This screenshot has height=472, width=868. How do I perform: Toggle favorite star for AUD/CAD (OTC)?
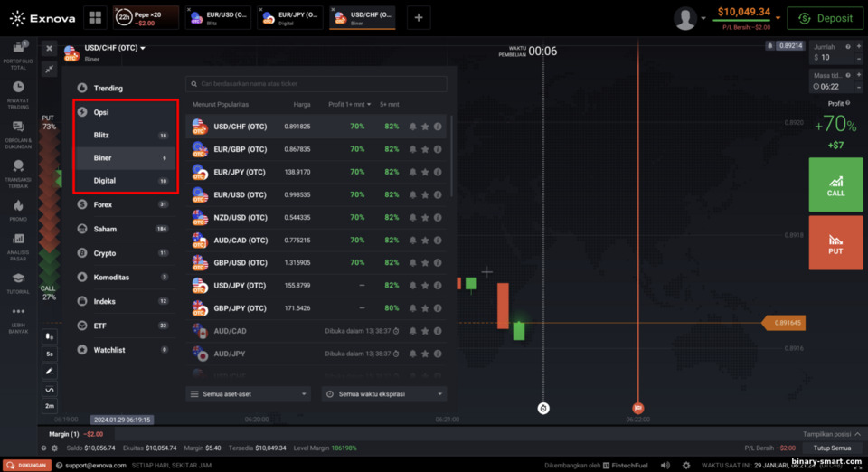(425, 241)
